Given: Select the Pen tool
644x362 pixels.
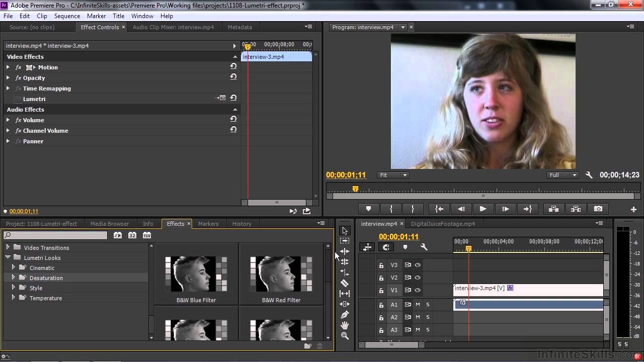Looking at the screenshot, I should 345,315.
